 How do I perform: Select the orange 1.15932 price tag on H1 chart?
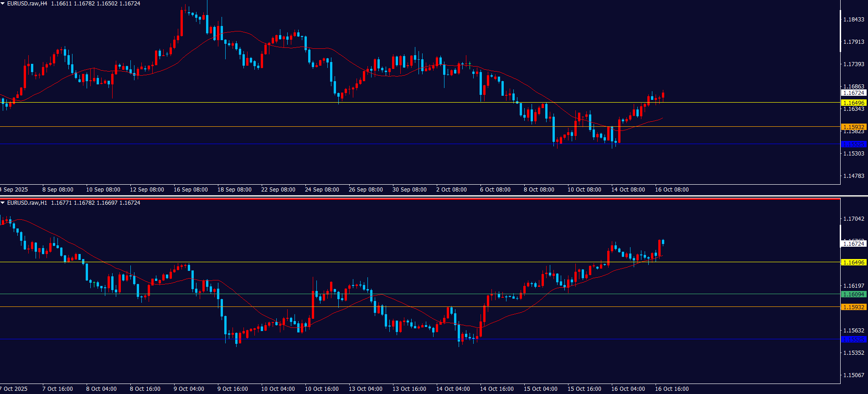[853, 307]
